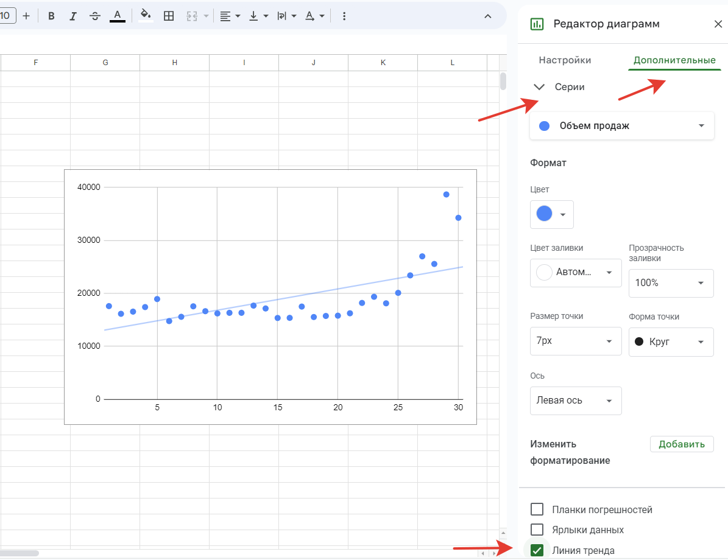728x560 pixels.
Task: Click the Добавить button
Action: tap(681, 444)
